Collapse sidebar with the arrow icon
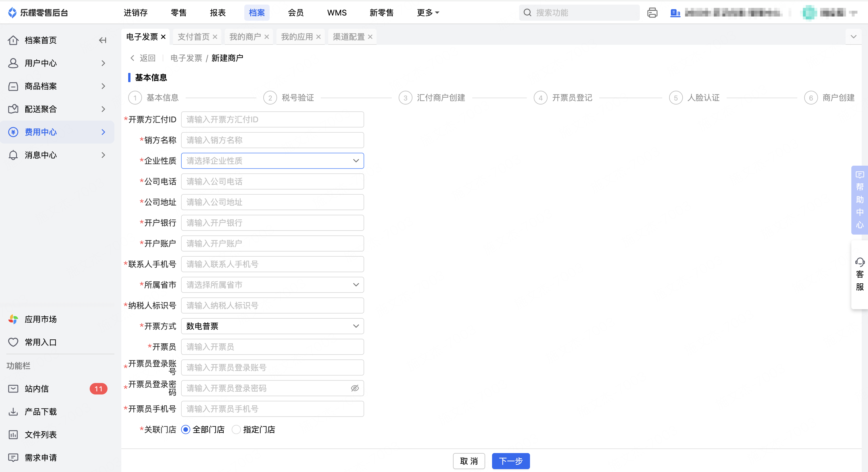 coord(102,40)
